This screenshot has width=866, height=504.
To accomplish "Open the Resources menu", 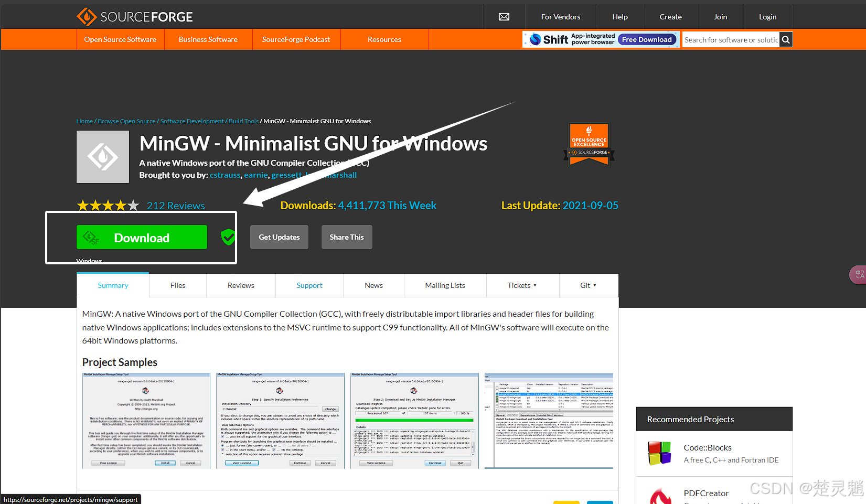I will coord(384,39).
